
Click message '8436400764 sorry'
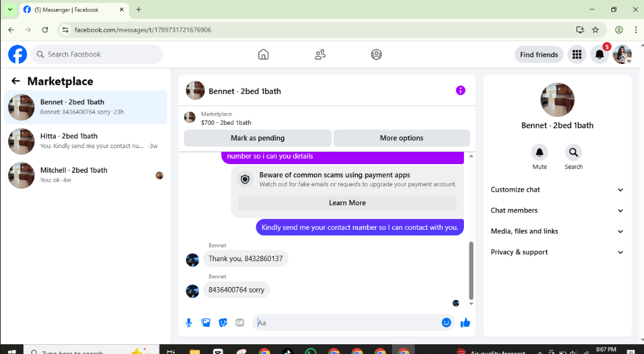(236, 290)
